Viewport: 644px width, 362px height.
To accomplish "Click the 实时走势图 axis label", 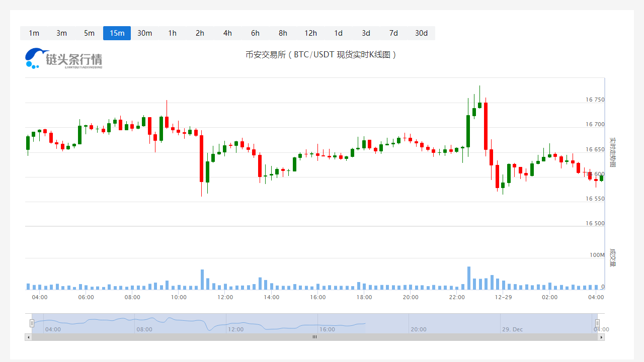I will coord(612,152).
